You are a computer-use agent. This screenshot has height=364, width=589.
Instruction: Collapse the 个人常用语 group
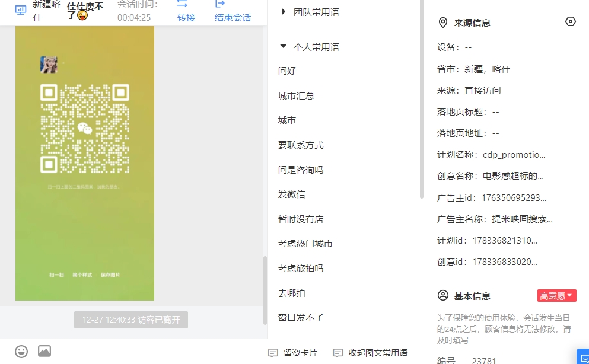(284, 46)
